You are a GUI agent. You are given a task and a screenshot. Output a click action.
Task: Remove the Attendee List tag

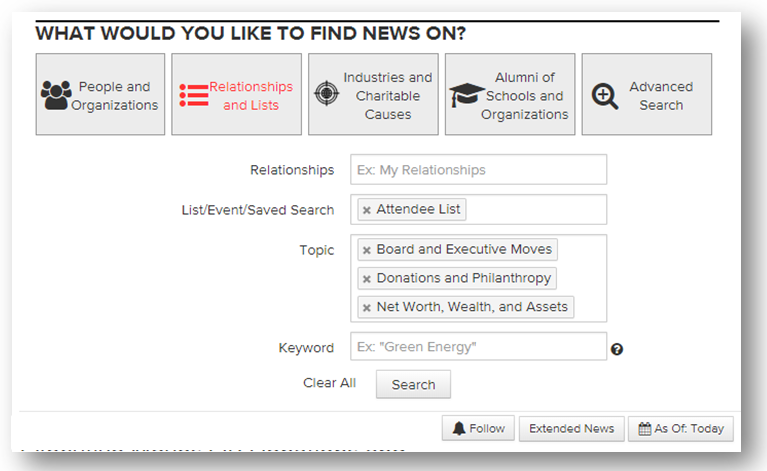(367, 210)
